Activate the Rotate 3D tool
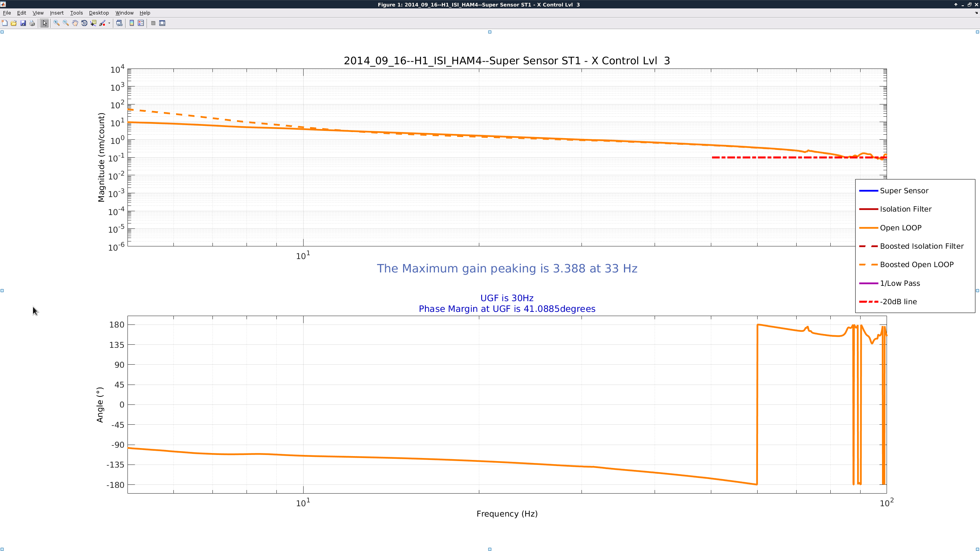This screenshot has width=980, height=551. tap(84, 23)
